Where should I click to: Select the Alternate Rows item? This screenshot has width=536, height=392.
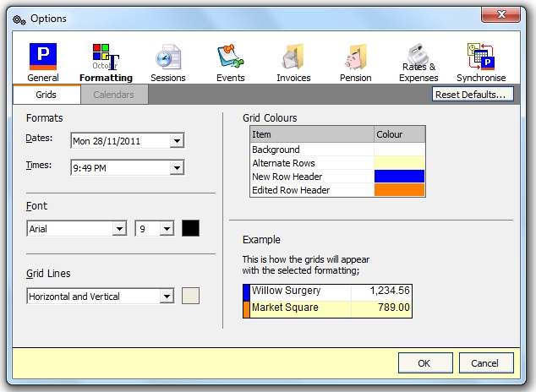(312, 163)
